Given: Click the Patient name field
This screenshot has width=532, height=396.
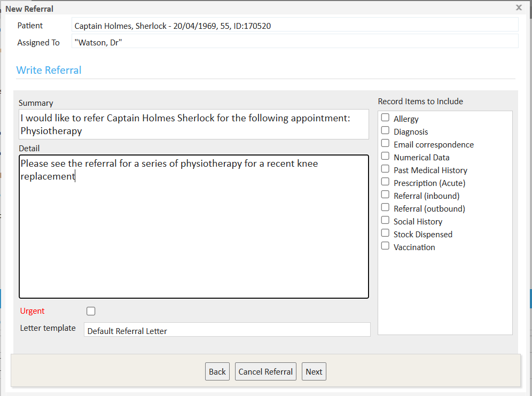Looking at the screenshot, I should click(x=294, y=25).
